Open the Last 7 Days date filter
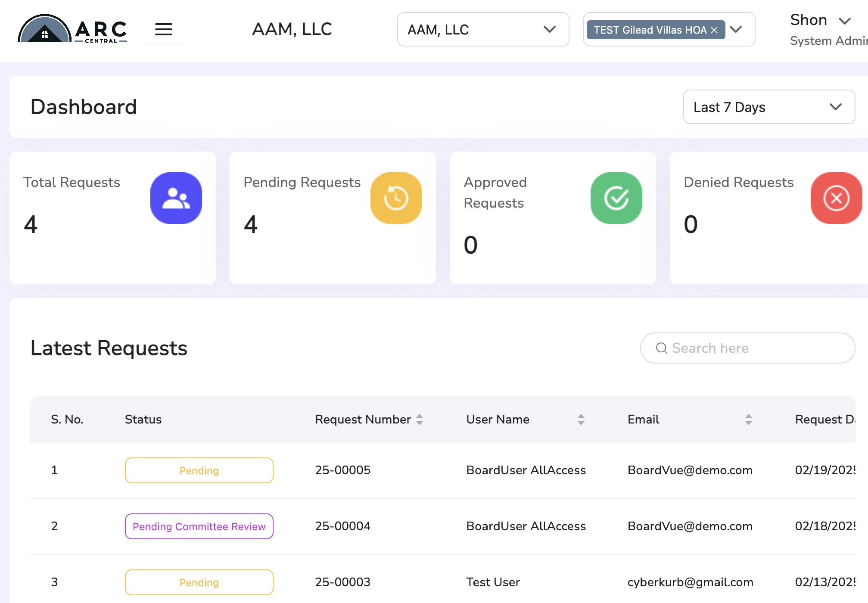 769,107
